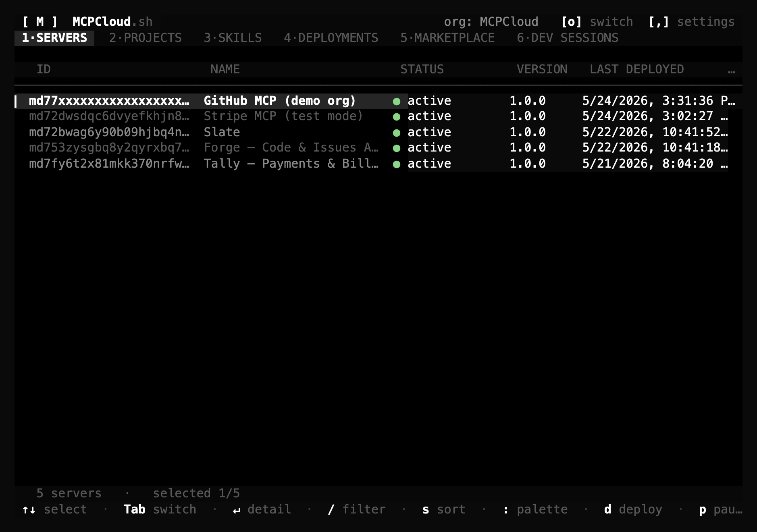
Task: Click the green status dot for Forge
Action: coord(397,148)
